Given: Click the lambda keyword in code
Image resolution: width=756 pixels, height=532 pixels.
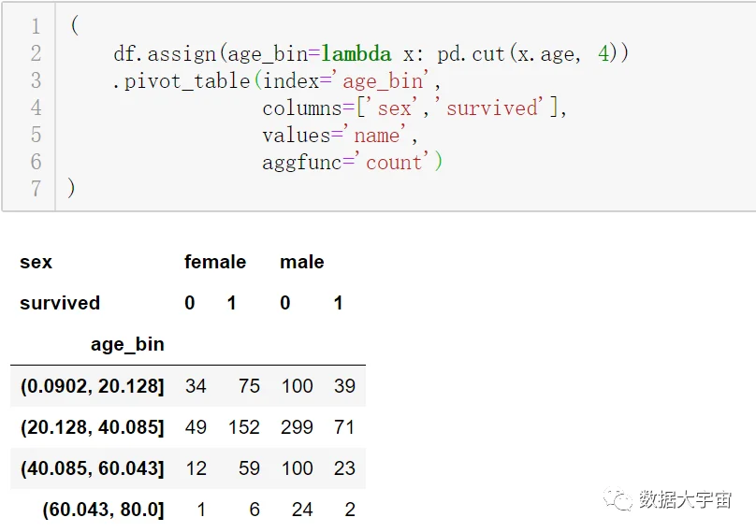Looking at the screenshot, I should click(x=356, y=53).
